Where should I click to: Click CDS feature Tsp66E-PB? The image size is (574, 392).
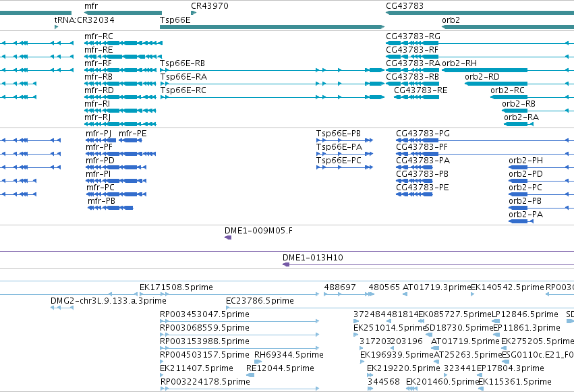(x=339, y=134)
